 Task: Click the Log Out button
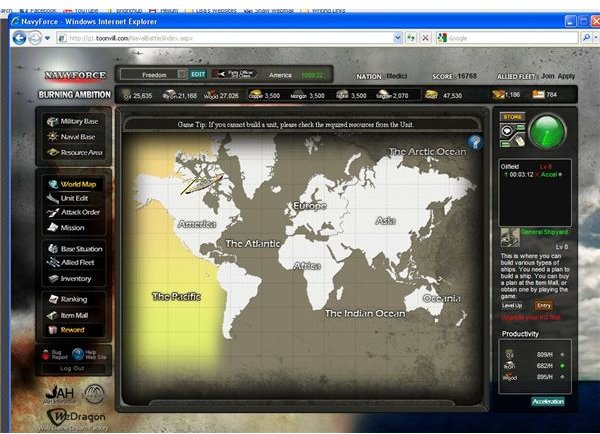(72, 368)
